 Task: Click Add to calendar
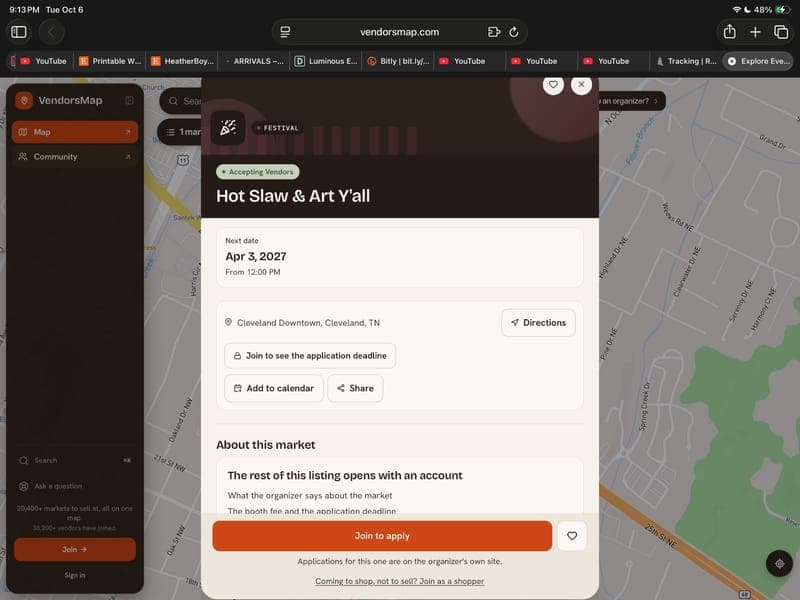point(274,388)
